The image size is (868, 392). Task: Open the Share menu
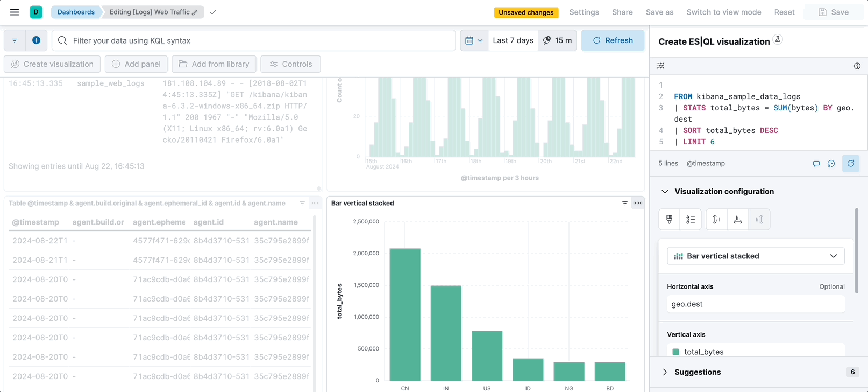pos(622,12)
